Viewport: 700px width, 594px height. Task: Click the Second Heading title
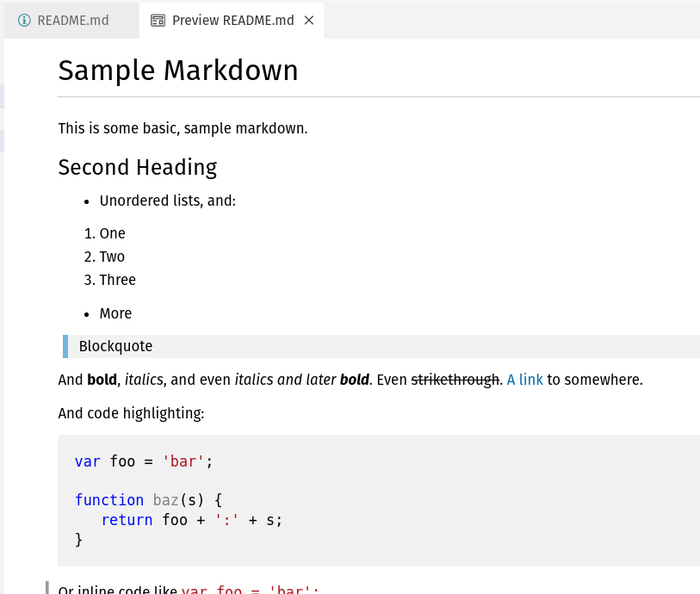137,167
